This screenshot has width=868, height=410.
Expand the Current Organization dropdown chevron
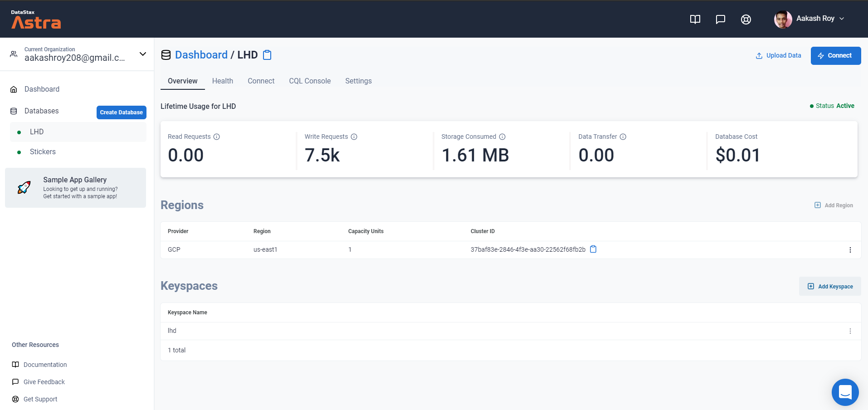[x=143, y=54]
